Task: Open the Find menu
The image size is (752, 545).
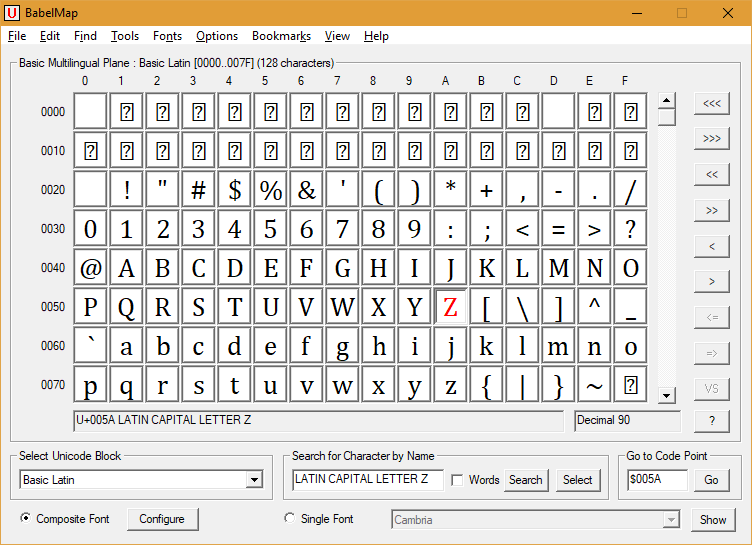Action: coord(85,36)
